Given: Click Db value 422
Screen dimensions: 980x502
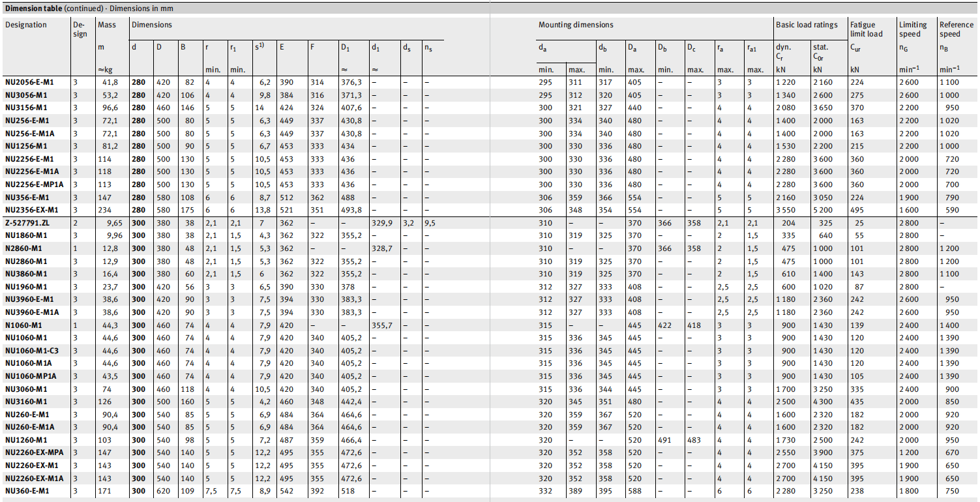Looking at the screenshot, I should click(664, 325).
